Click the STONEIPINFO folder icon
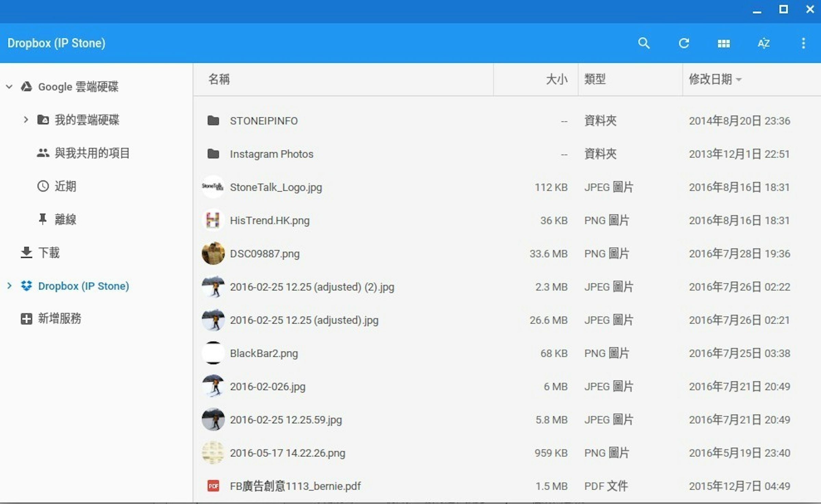 (x=213, y=120)
